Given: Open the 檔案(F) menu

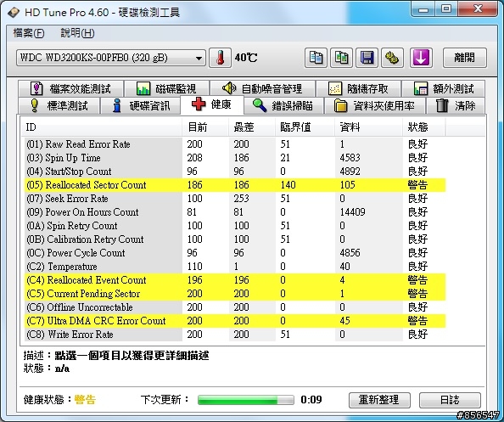Looking at the screenshot, I should tap(28, 33).
